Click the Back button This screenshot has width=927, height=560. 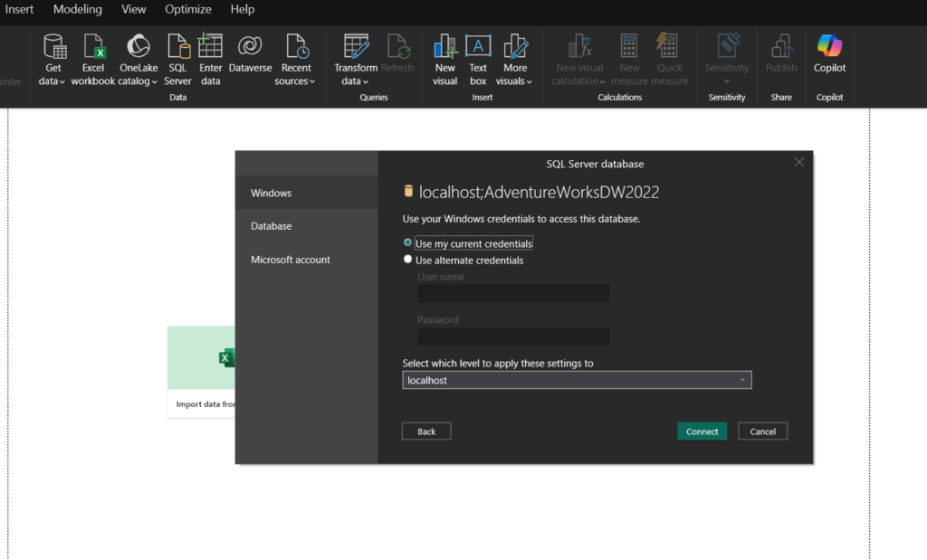pos(426,432)
